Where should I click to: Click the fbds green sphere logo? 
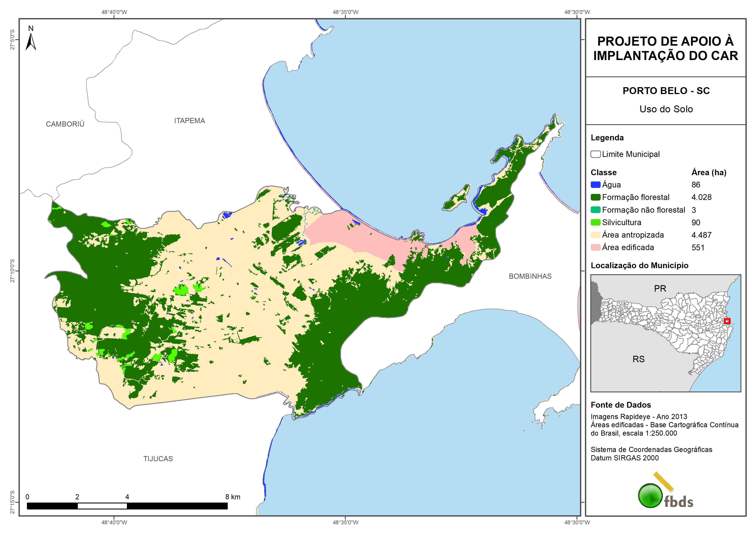[x=650, y=495]
